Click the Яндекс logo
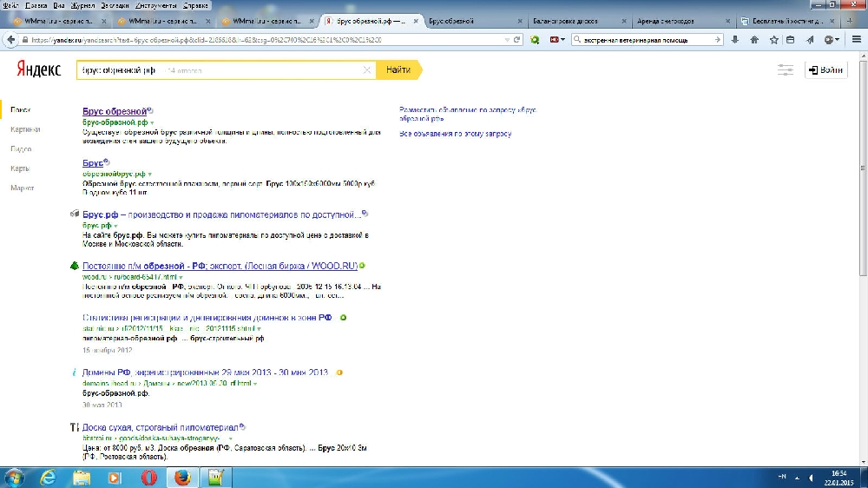Image resolution: width=868 pixels, height=488 pixels. pos(39,69)
